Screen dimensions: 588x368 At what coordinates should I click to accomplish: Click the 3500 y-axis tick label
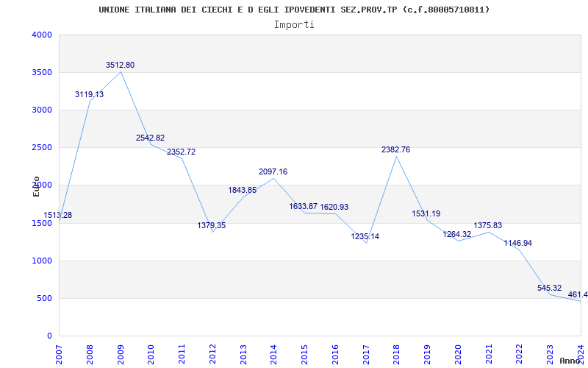[x=42, y=72]
